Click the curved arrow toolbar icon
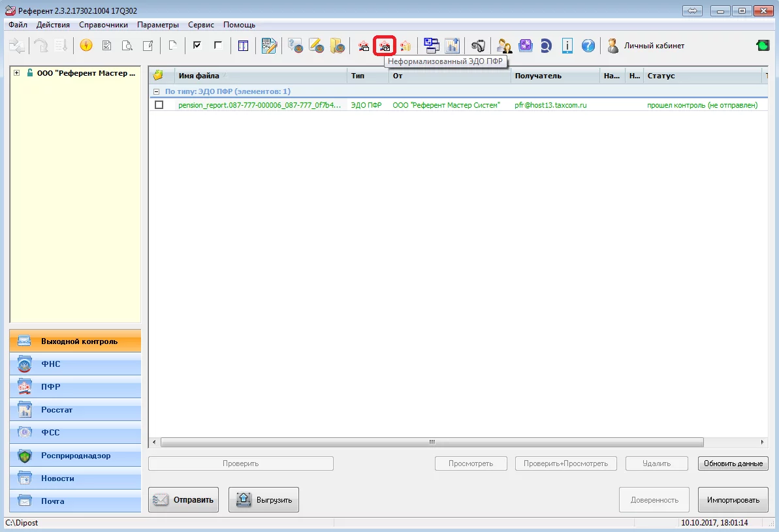The width and height of the screenshot is (779, 532). (40, 46)
